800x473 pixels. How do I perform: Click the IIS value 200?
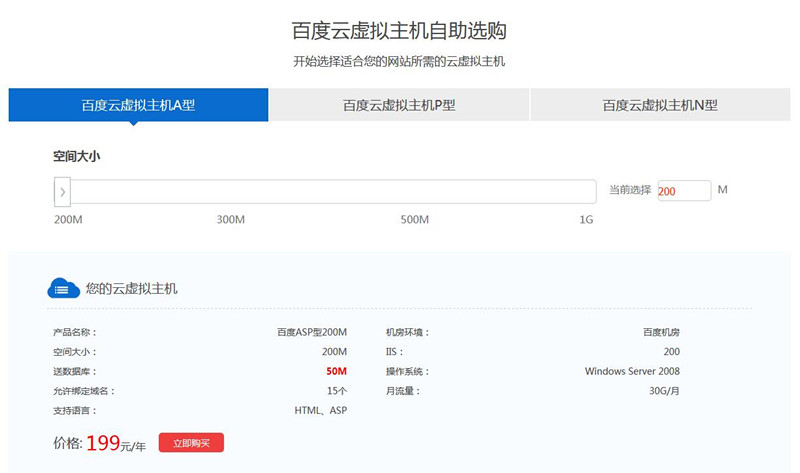click(x=671, y=352)
